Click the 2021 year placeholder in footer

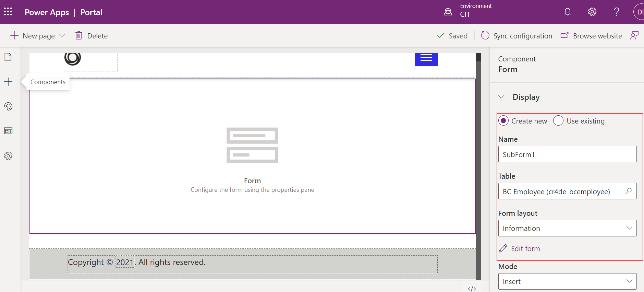(125, 262)
